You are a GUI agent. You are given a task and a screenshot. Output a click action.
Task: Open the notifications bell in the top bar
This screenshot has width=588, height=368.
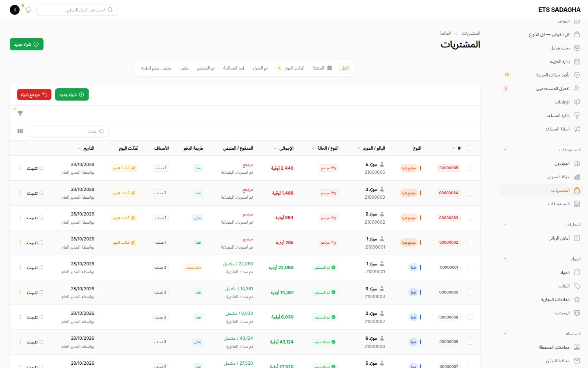[28, 10]
